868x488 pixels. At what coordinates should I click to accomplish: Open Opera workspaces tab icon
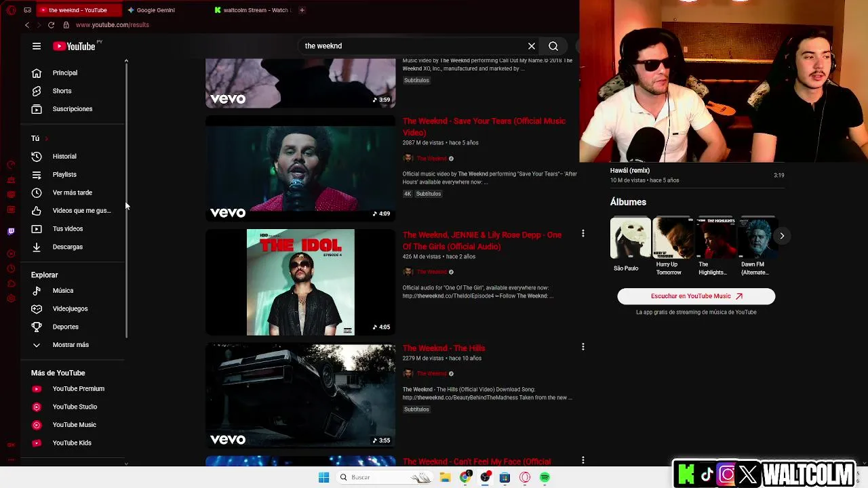pyautogui.click(x=27, y=10)
